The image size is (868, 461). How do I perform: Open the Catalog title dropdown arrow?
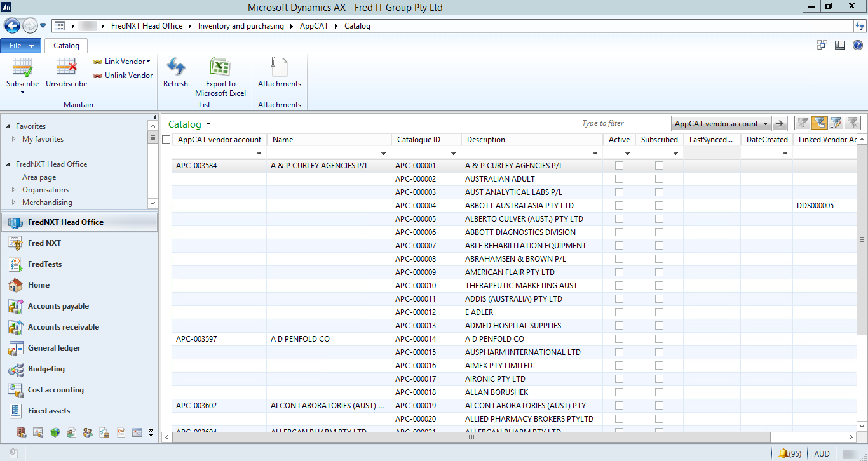[208, 125]
